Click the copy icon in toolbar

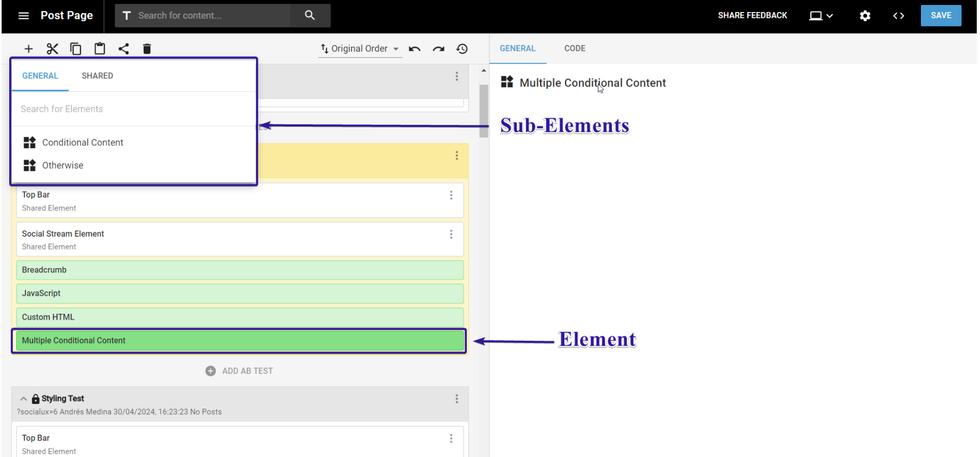[76, 49]
